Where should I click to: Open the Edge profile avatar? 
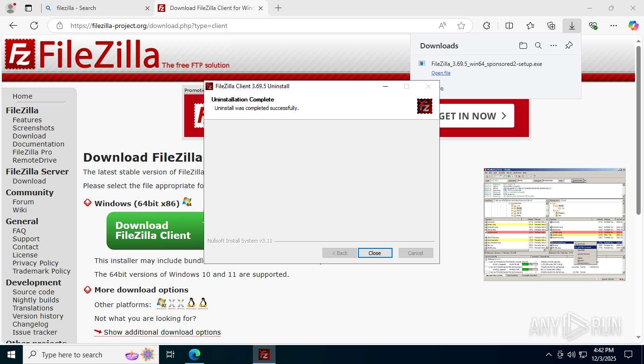10,8
